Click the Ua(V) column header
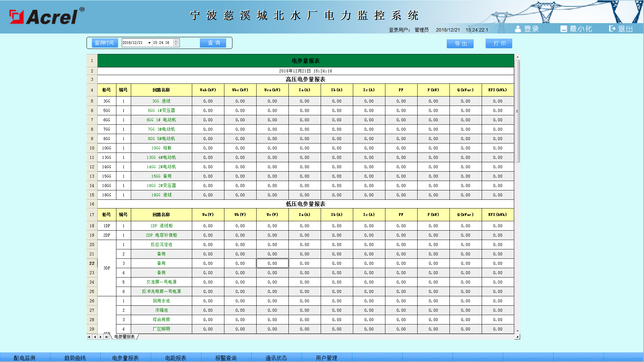This screenshot has width=644, height=362. [x=208, y=215]
